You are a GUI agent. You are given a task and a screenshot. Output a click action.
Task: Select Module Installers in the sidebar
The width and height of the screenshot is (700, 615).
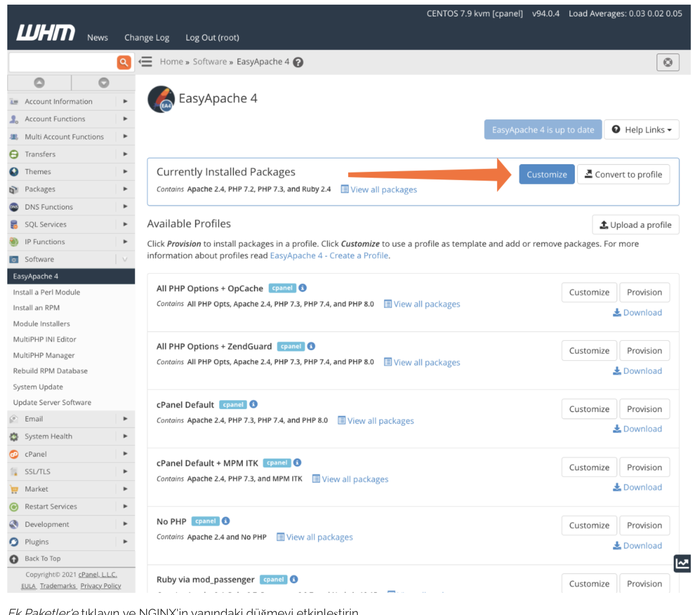[x=41, y=324]
